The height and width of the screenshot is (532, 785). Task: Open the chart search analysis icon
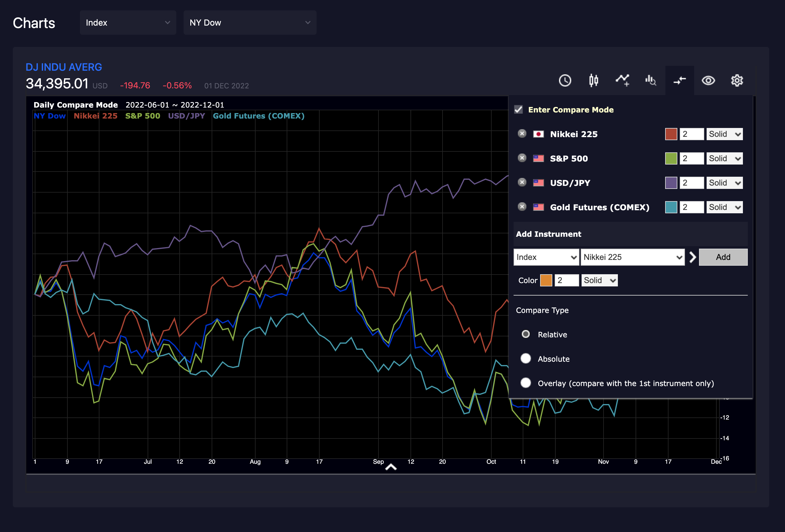pyautogui.click(x=651, y=80)
